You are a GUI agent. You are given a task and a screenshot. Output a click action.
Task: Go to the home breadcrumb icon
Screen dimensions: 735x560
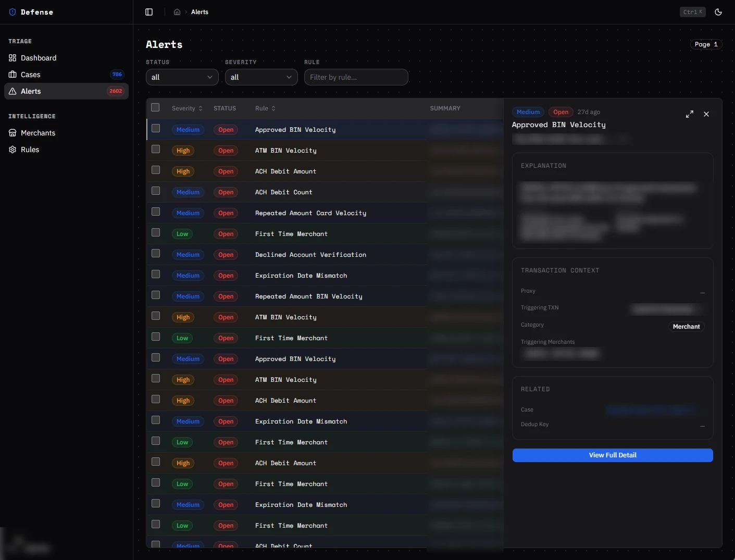177,12
